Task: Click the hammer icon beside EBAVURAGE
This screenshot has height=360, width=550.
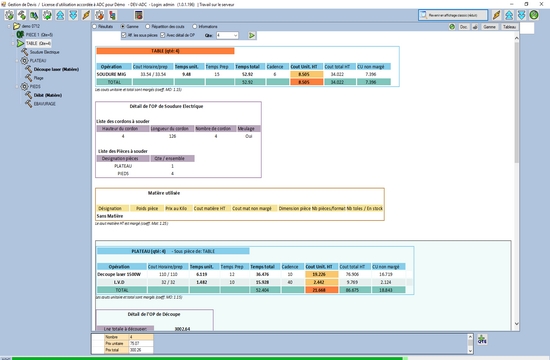Action: pyautogui.click(x=28, y=104)
